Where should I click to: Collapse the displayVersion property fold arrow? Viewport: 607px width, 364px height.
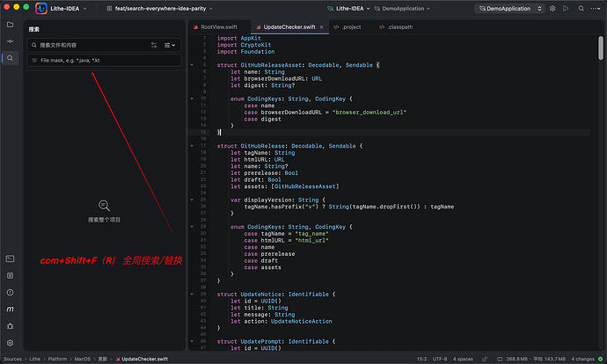(x=192, y=200)
